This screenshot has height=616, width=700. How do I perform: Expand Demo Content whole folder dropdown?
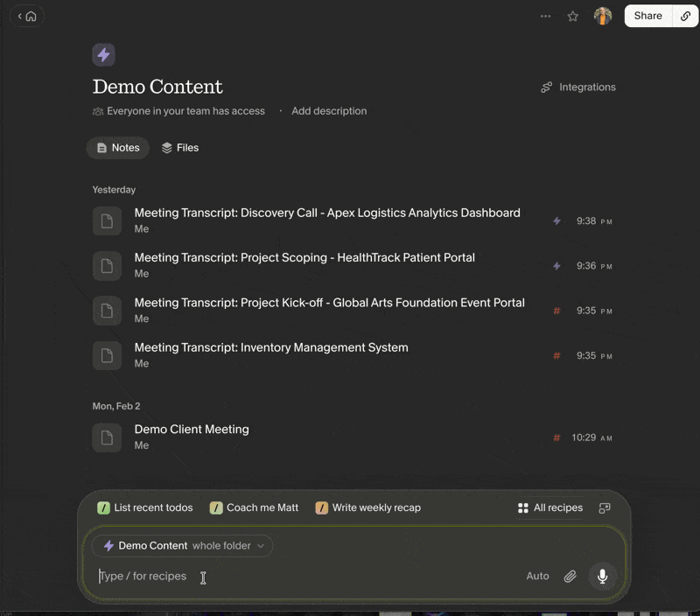(182, 546)
